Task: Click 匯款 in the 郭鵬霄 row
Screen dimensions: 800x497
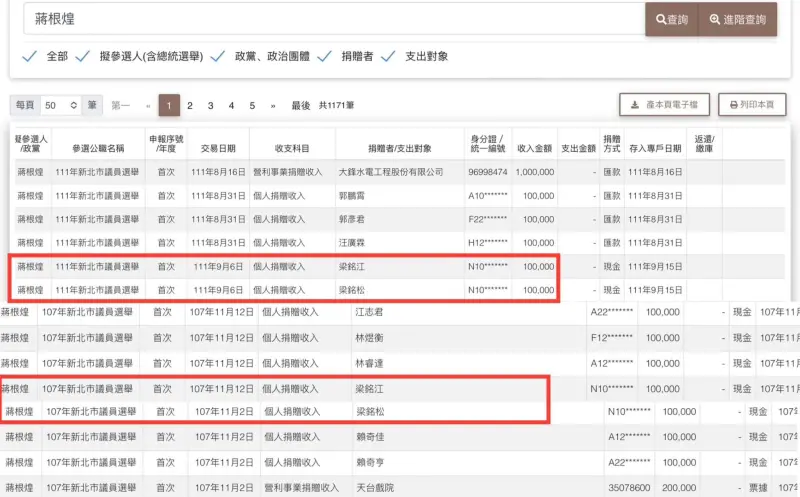Action: coord(612,196)
